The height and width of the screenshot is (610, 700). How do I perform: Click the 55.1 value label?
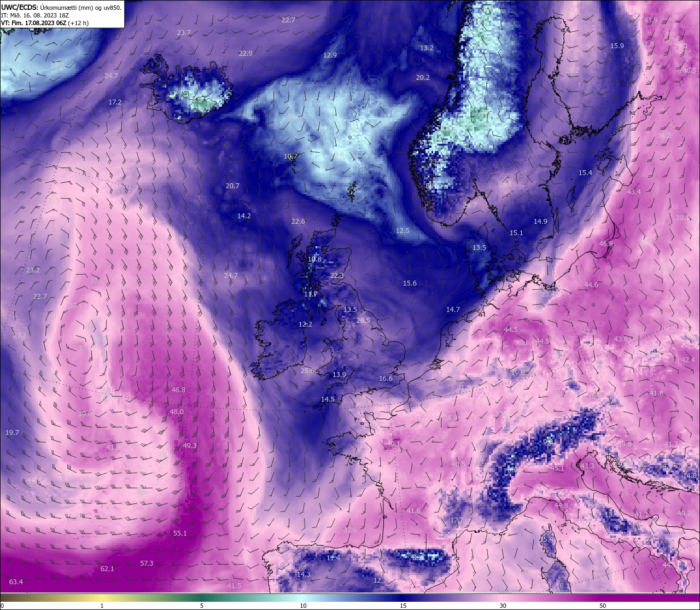(x=180, y=533)
